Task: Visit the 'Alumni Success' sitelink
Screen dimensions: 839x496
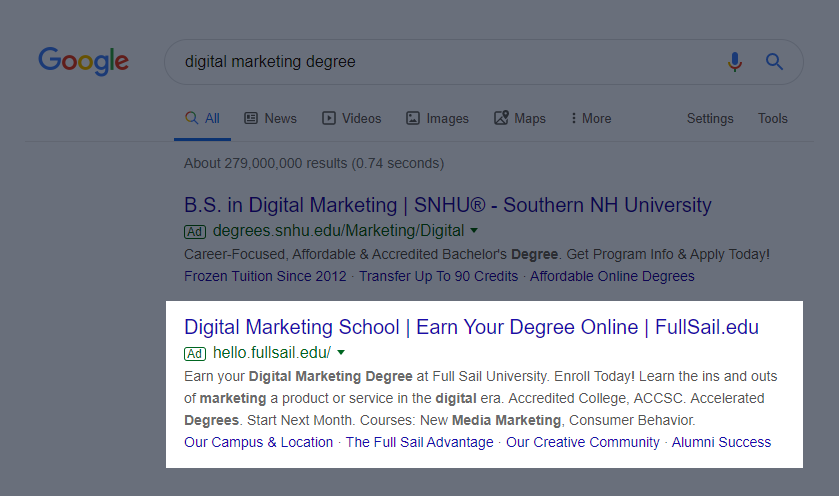Action: pyautogui.click(x=721, y=442)
